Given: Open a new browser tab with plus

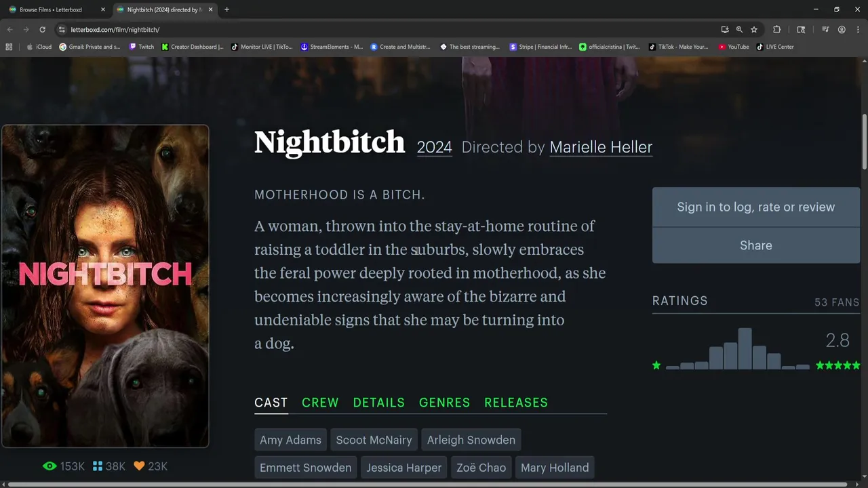Looking at the screenshot, I should [x=226, y=9].
